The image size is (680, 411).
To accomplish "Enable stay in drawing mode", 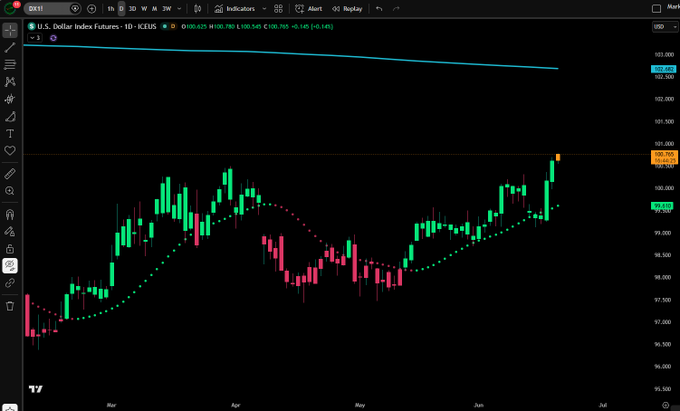I will [x=10, y=232].
